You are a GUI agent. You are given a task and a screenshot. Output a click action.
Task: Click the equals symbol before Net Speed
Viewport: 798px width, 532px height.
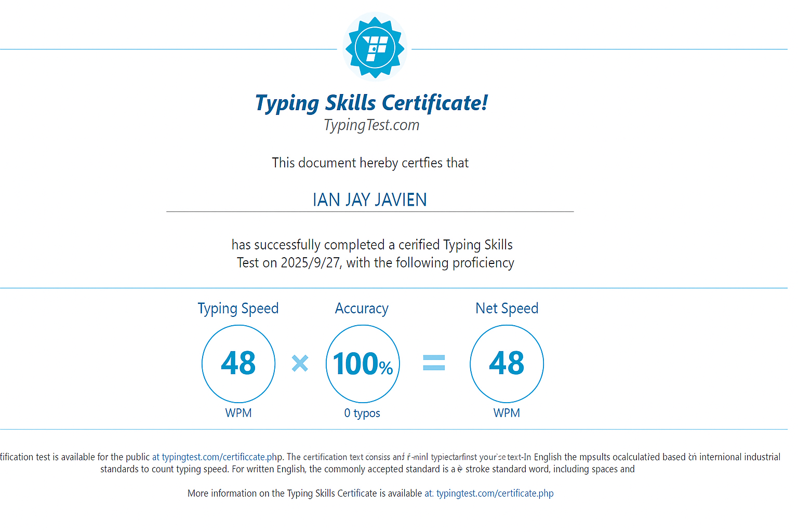434,364
